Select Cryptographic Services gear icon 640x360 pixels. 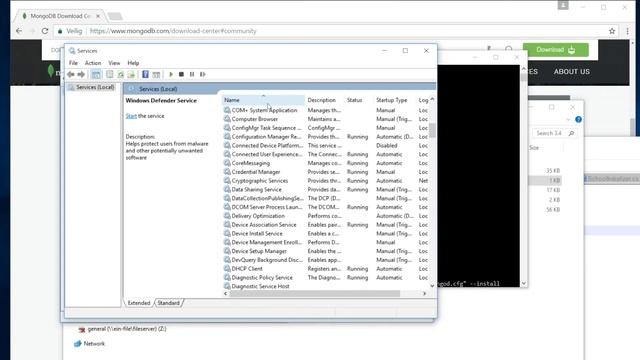tap(227, 181)
